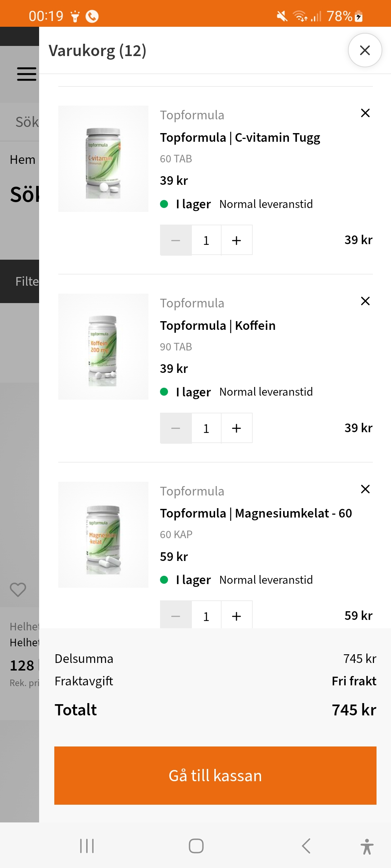The height and width of the screenshot is (868, 391).
Task: Open the hamburger menu
Action: 26,74
